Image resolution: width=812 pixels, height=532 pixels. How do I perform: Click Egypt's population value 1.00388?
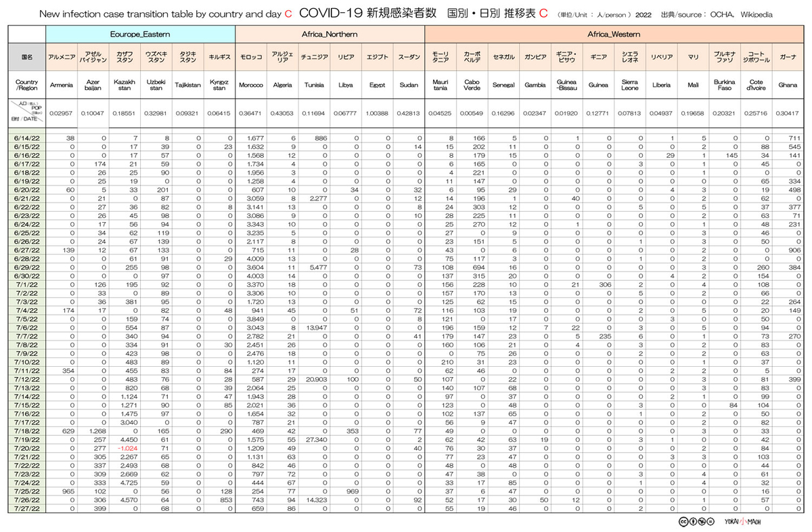click(x=377, y=113)
